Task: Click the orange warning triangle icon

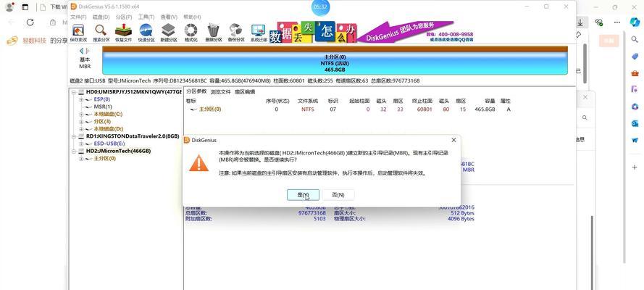Action: click(x=198, y=163)
